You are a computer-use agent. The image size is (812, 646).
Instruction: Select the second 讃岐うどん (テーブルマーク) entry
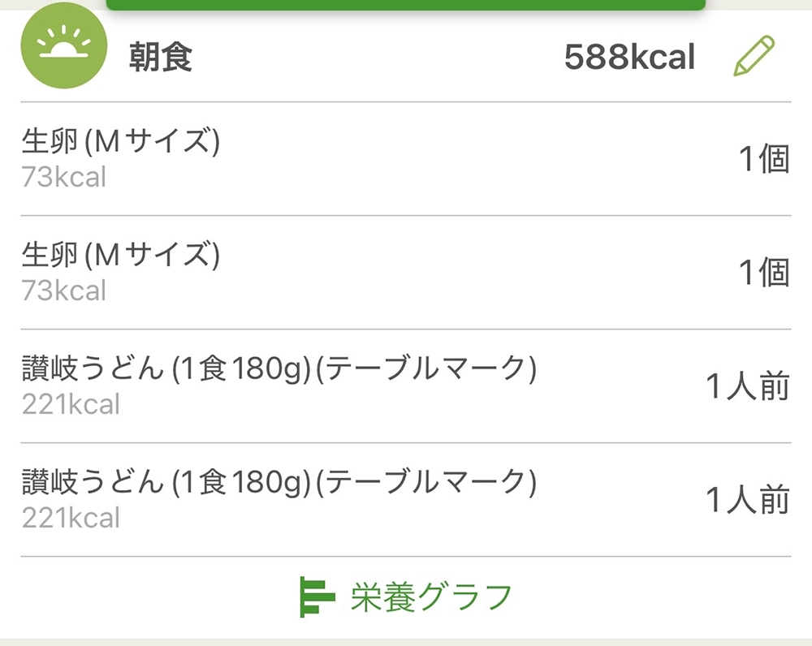point(279,484)
